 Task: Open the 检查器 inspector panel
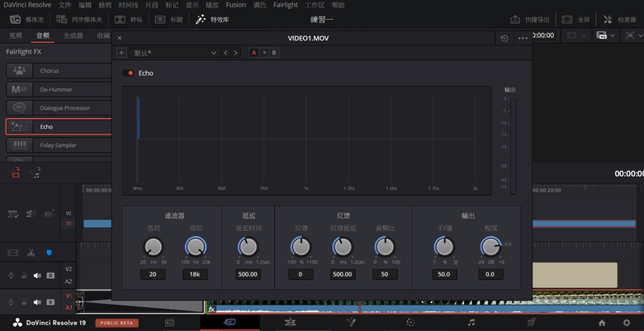coord(620,19)
